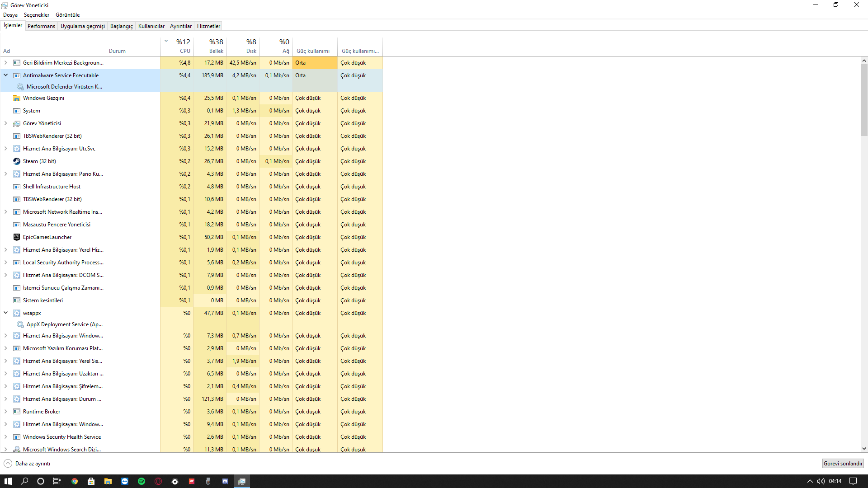Screen dimensions: 868x488
Task: Click the volume icon in system tray
Action: pos(821,481)
